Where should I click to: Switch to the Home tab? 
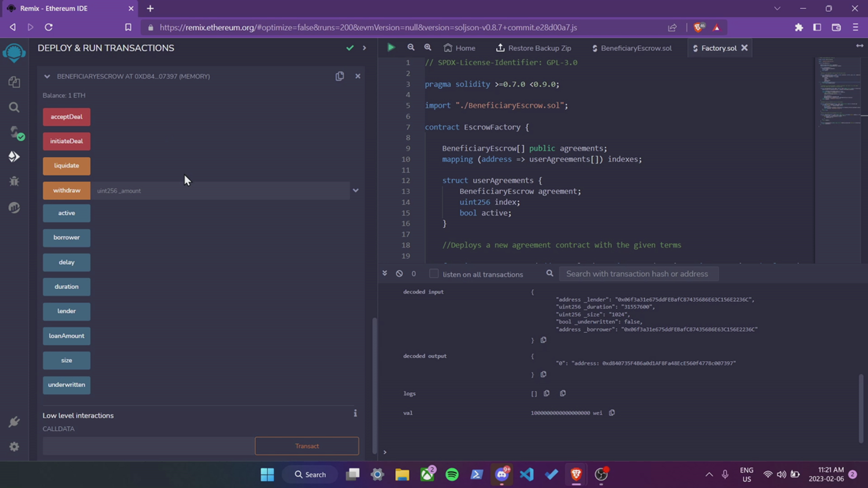click(x=459, y=48)
